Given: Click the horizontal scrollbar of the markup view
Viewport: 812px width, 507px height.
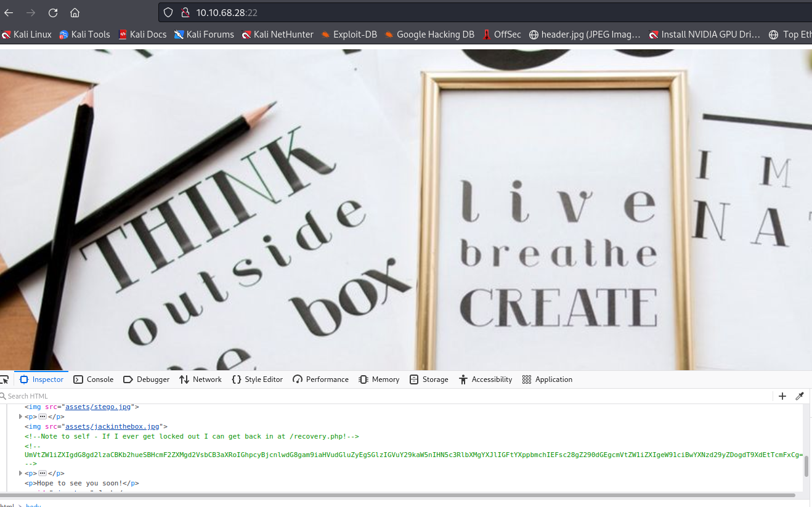Looking at the screenshot, I should [397, 495].
